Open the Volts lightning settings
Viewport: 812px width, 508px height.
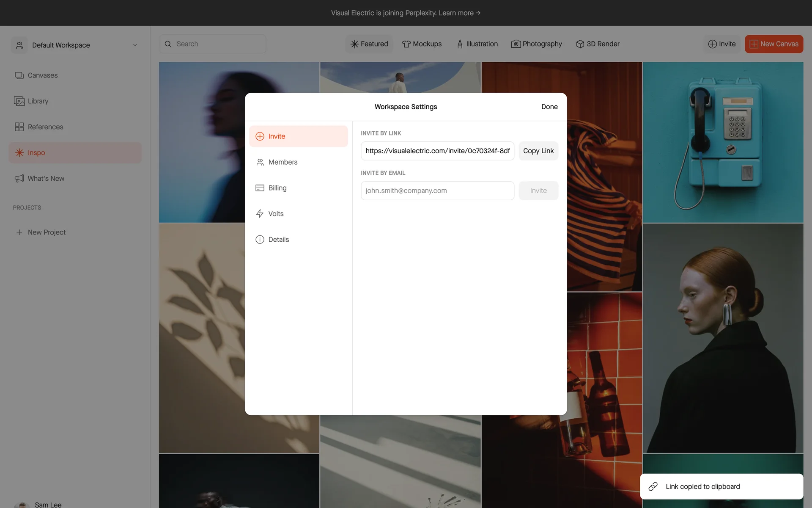[x=275, y=214]
